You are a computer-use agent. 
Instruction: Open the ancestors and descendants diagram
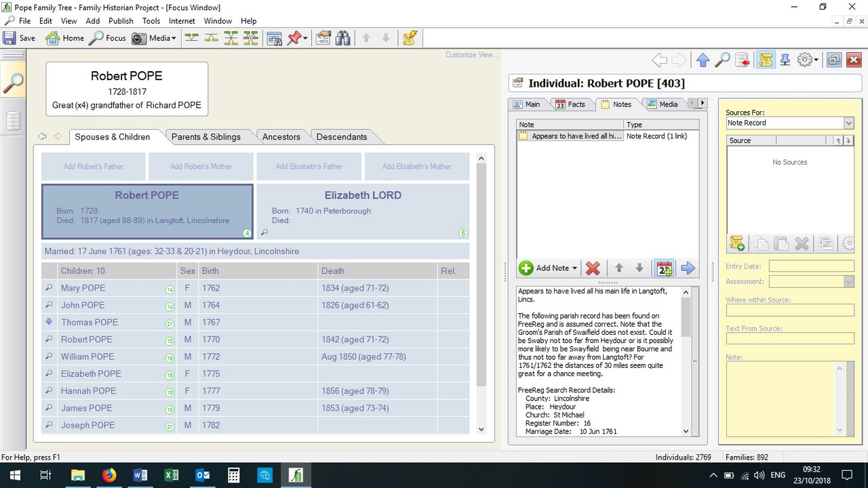(x=231, y=38)
